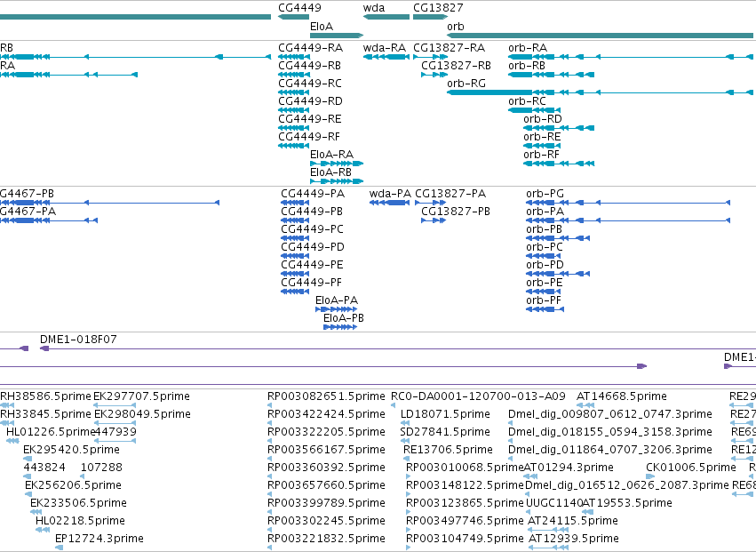Pick transcript CG4449-RD
Image resolution: width=756 pixels, height=552 pixels.
(294, 110)
